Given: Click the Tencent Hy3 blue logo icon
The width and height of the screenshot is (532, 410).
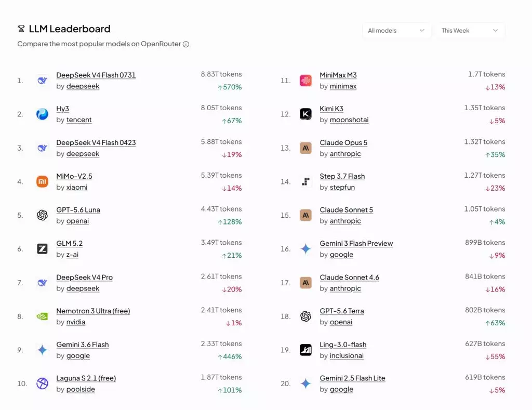Looking at the screenshot, I should (42, 114).
